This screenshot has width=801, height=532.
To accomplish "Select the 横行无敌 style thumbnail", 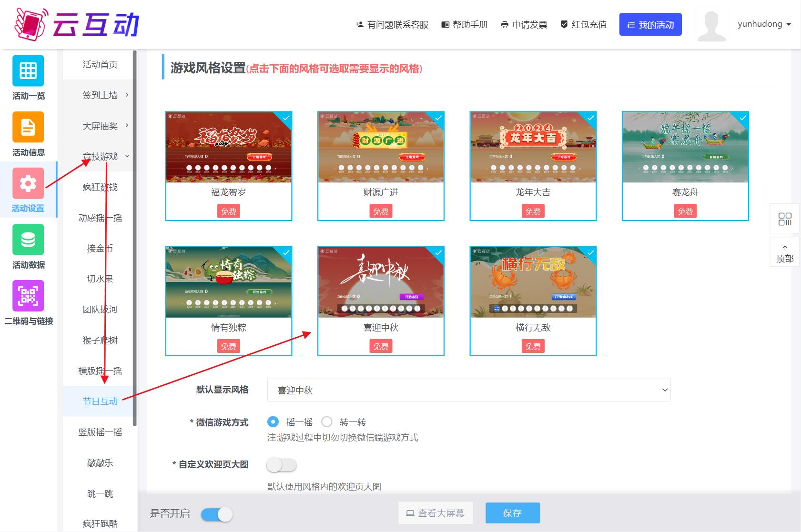I will click(x=533, y=282).
